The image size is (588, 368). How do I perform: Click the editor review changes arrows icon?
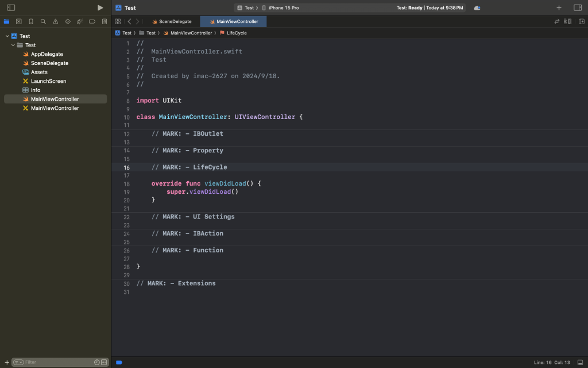557,21
